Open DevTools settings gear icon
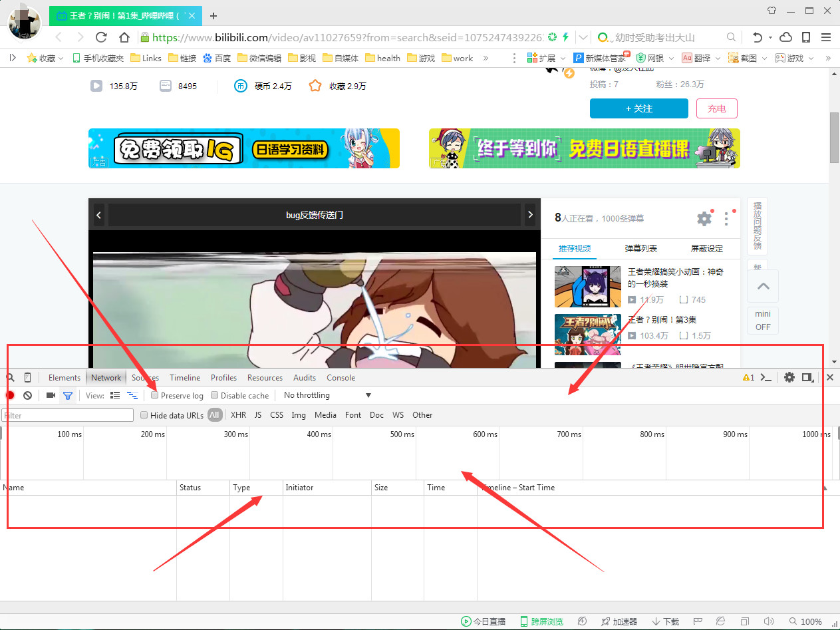 (789, 377)
